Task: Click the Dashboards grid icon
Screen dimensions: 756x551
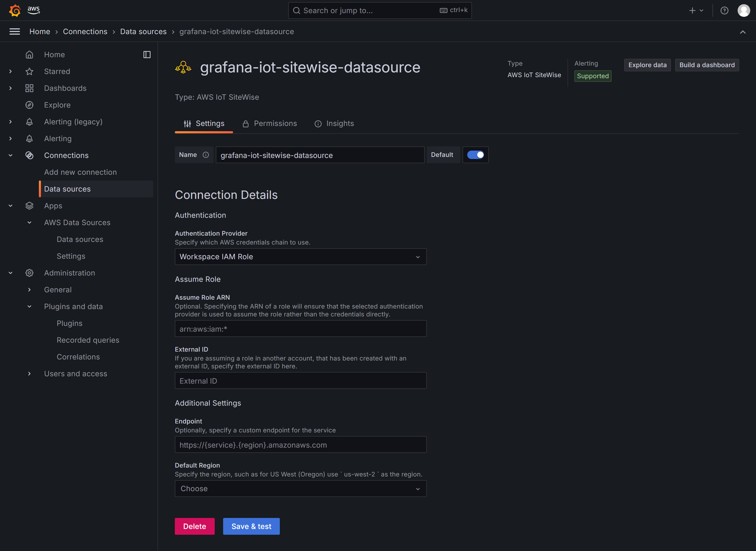Action: coord(29,88)
